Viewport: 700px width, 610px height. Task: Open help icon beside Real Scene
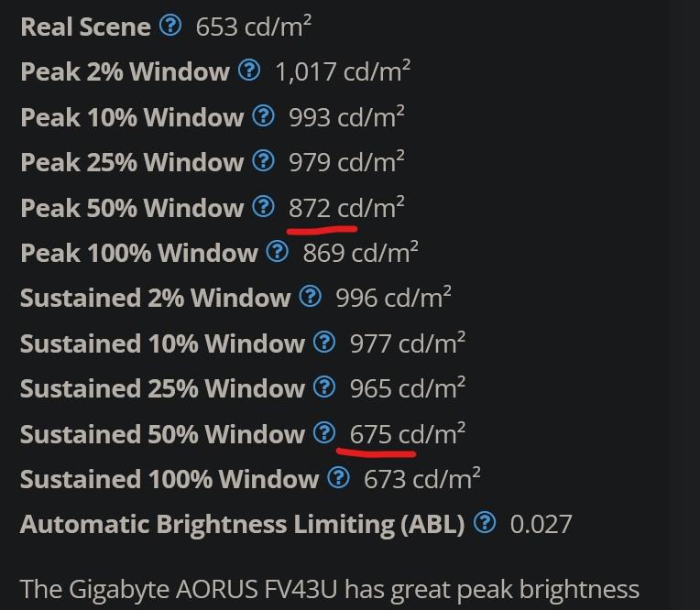click(170, 26)
